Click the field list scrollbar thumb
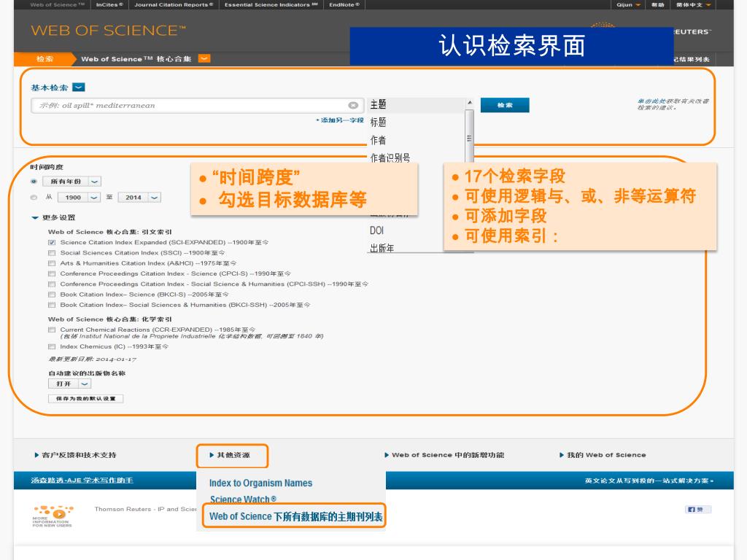Viewport: 747px width, 560px height. point(469,138)
